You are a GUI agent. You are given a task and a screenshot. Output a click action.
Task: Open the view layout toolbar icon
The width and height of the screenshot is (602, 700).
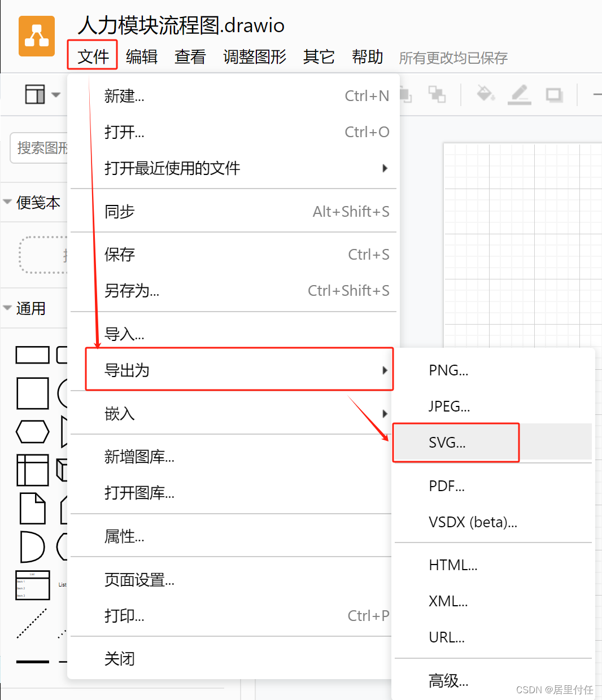[x=35, y=94]
